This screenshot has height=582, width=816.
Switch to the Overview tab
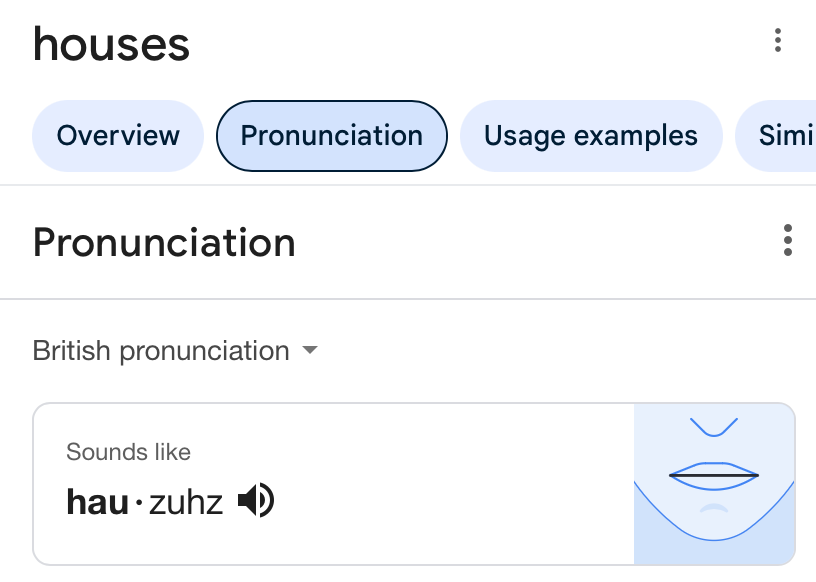[x=118, y=136]
